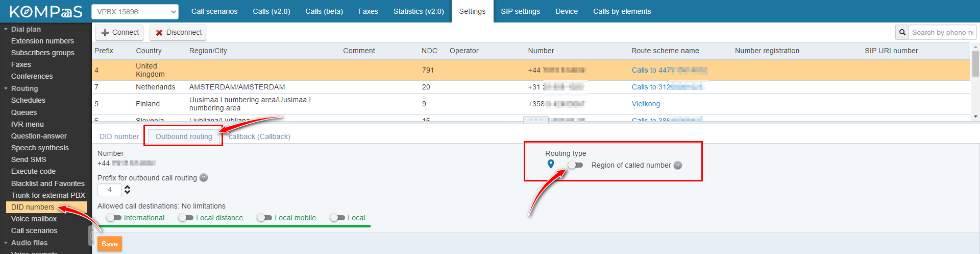Screen dimensions: 980x254
Task: Open the Vietkong route scheme link
Action: pyautogui.click(x=646, y=104)
